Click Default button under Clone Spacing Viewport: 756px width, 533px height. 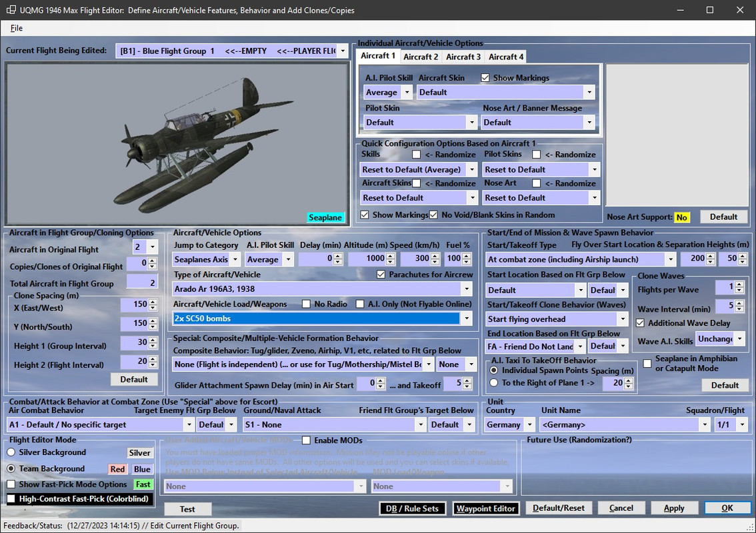tap(133, 379)
